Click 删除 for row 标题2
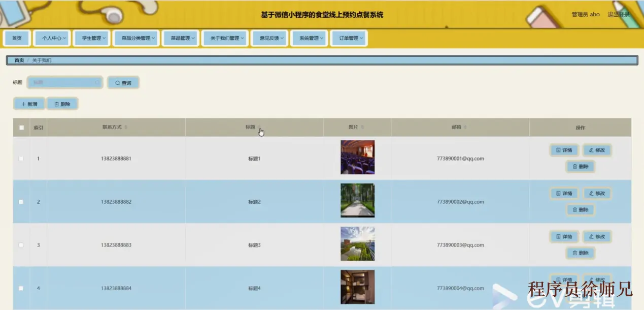The height and width of the screenshot is (310, 644). [580, 210]
